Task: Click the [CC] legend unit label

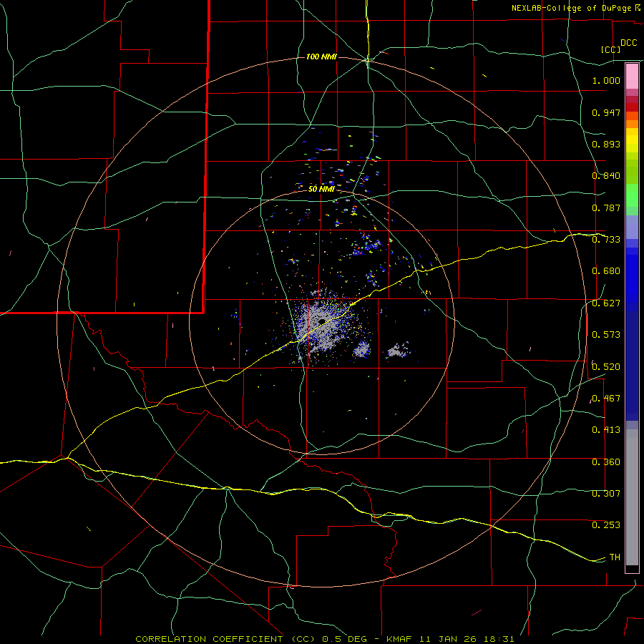Action: [x=611, y=49]
